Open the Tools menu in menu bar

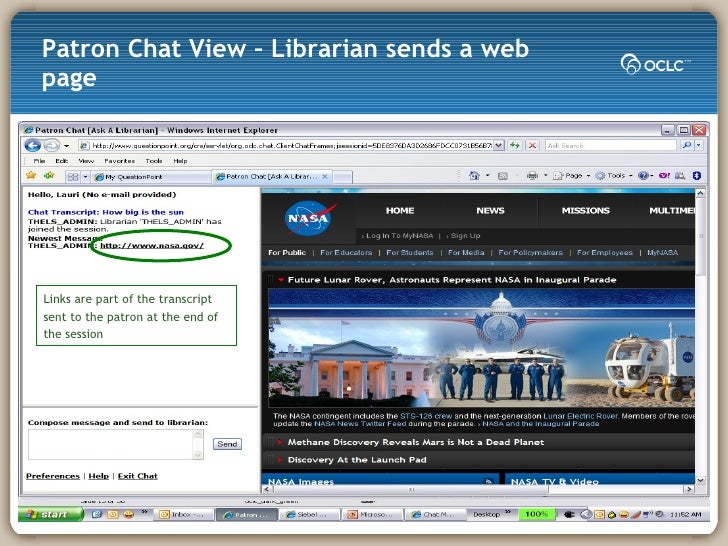pyautogui.click(x=154, y=161)
